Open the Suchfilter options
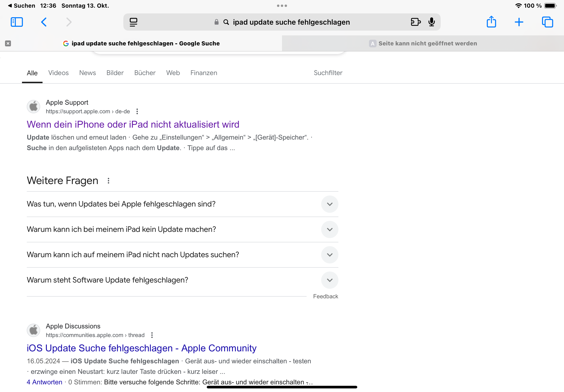This screenshot has width=564, height=392. pyautogui.click(x=328, y=73)
